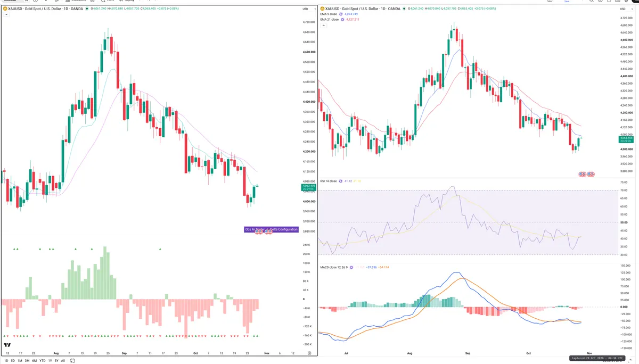Click first economic event flag on left chart
The height and width of the screenshot is (364, 639).
[259, 233]
